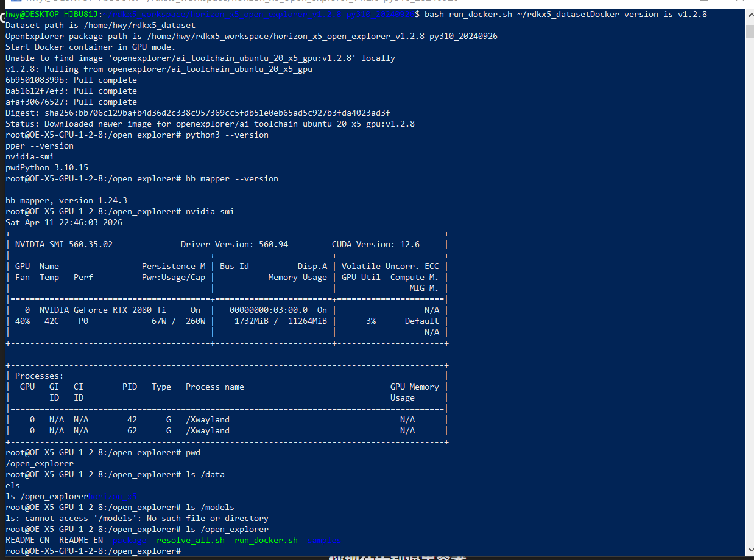The height and width of the screenshot is (560, 754).
Task: Click '/Xwayland' in the PID 62 row
Action: point(208,430)
